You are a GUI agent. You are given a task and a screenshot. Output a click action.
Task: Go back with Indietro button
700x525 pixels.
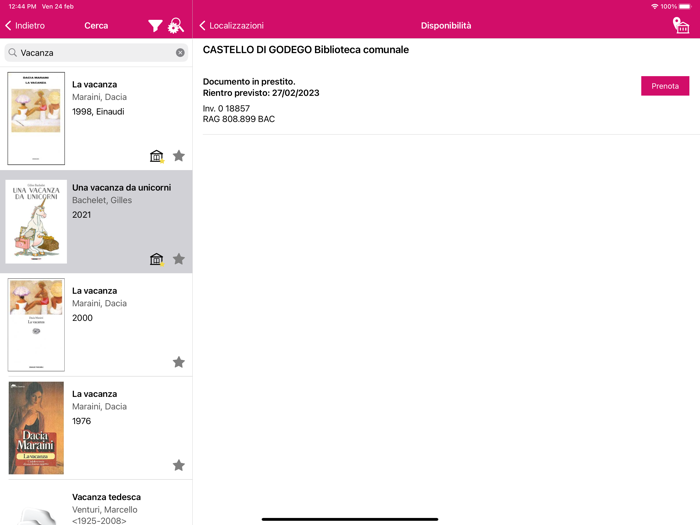(25, 25)
